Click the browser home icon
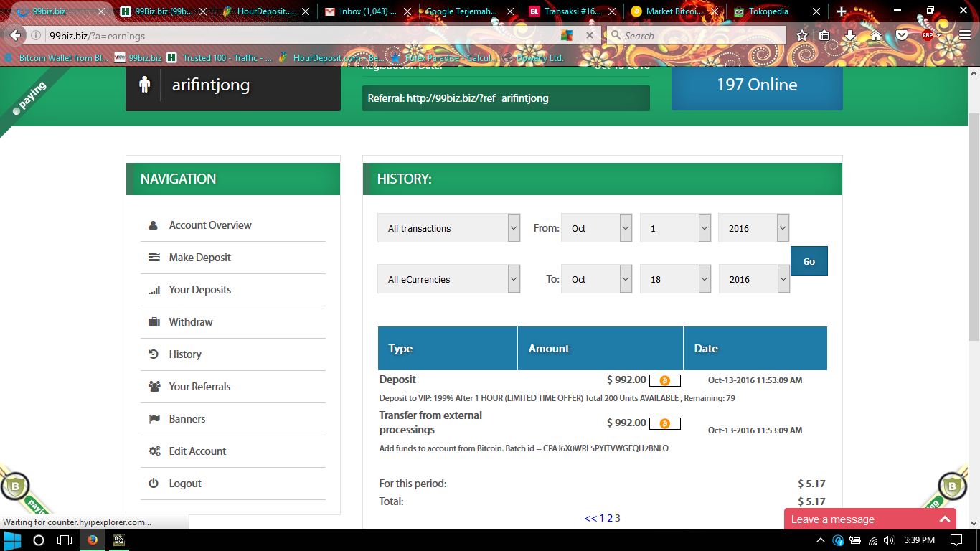Image resolution: width=980 pixels, height=551 pixels. [x=876, y=35]
